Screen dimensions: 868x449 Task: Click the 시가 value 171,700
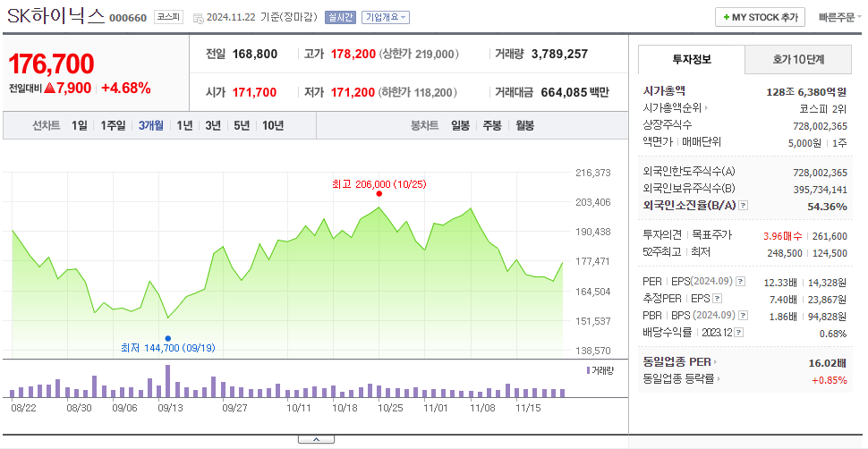[254, 92]
